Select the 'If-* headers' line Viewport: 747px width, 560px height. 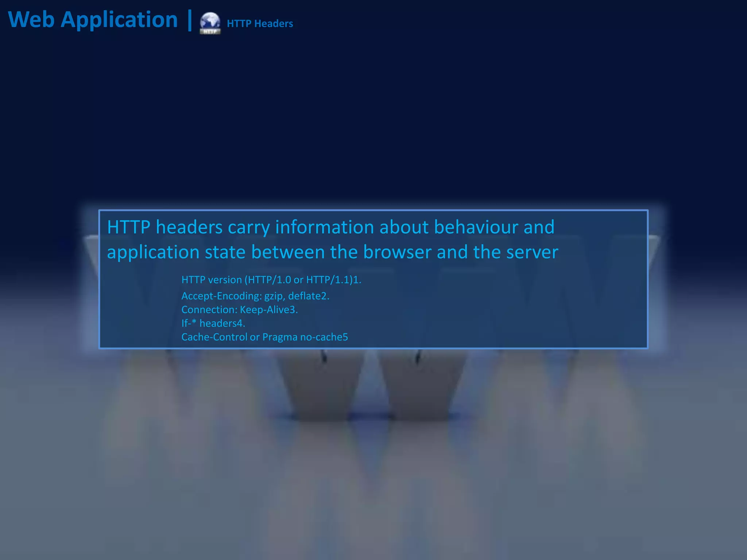213,323
